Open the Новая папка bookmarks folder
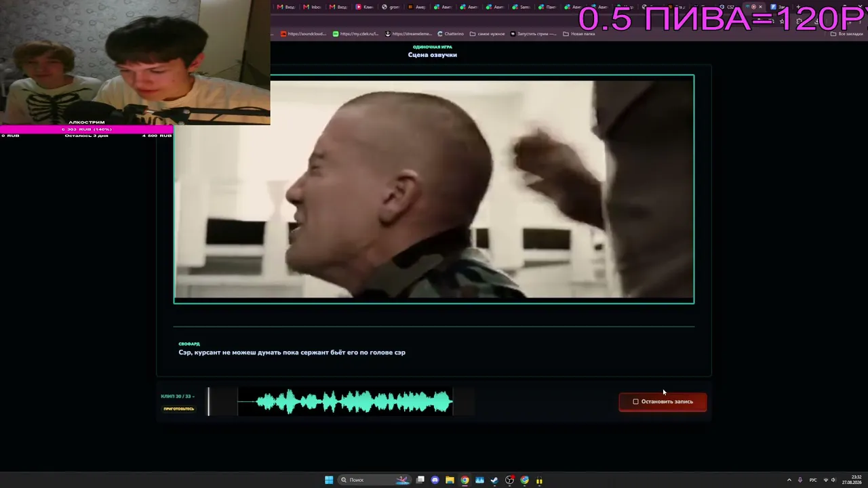 [x=579, y=34]
